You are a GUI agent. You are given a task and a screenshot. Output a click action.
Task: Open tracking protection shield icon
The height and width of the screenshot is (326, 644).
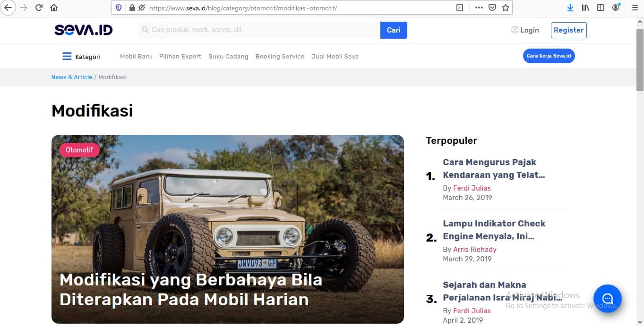point(119,8)
